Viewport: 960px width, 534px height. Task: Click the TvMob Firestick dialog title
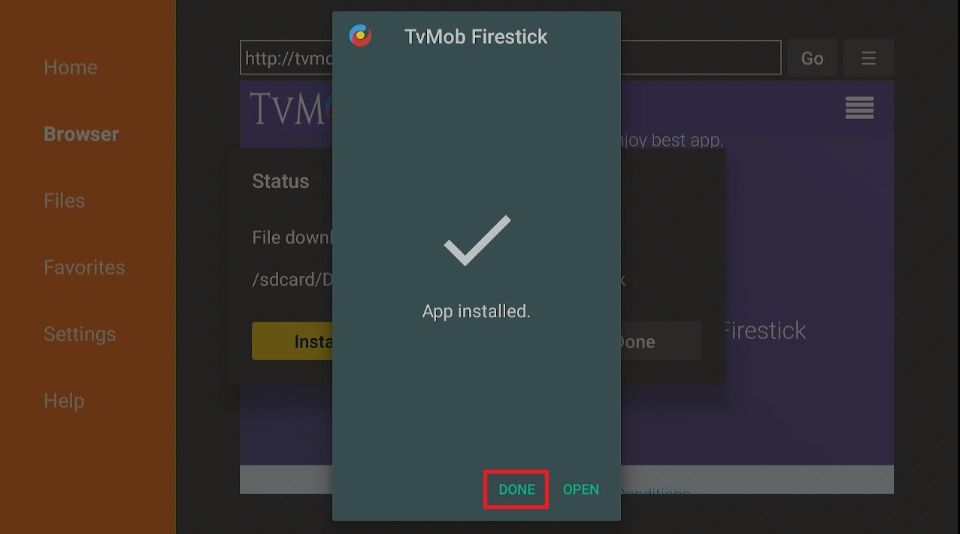click(x=476, y=37)
